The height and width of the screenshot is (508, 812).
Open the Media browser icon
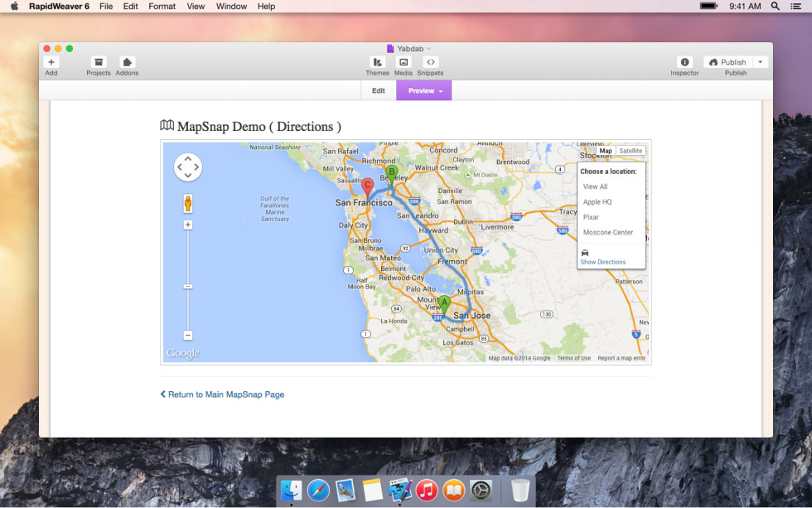404,62
